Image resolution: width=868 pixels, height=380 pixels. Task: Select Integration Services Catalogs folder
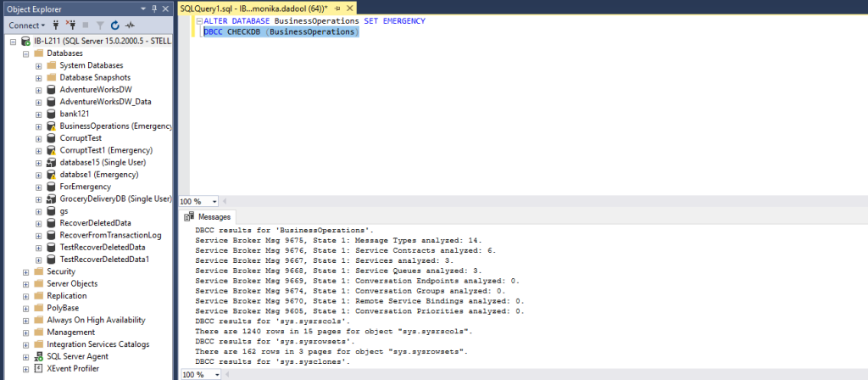pos(98,344)
